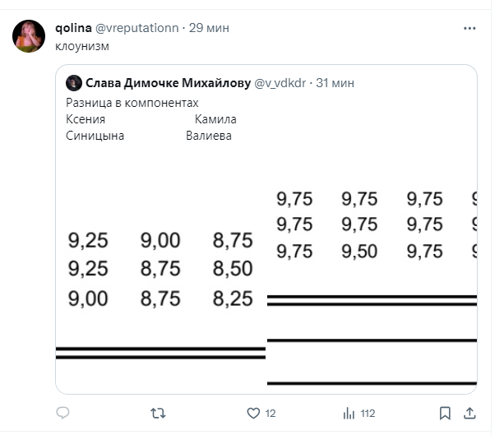Open the quoted tweet's 31 мин timestamp
504x435 pixels.
335,83
